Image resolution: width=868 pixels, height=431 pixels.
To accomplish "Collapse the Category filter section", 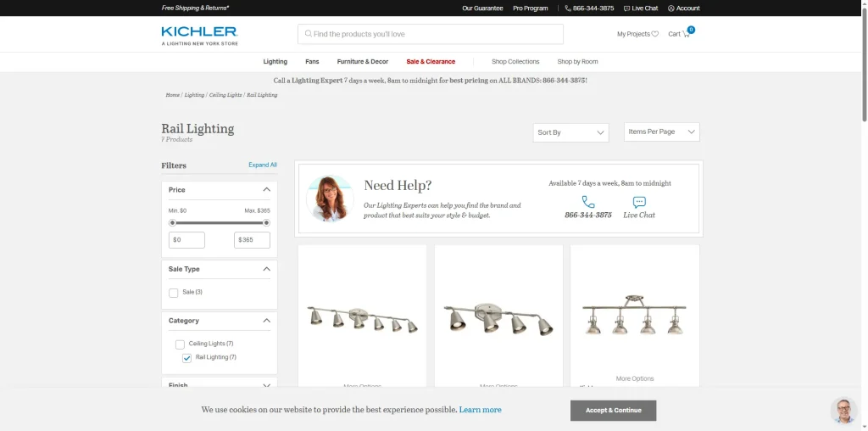I will point(266,320).
